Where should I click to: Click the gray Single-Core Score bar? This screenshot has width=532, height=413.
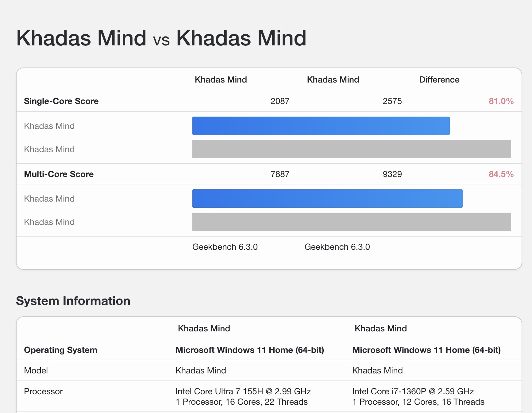coord(351,149)
